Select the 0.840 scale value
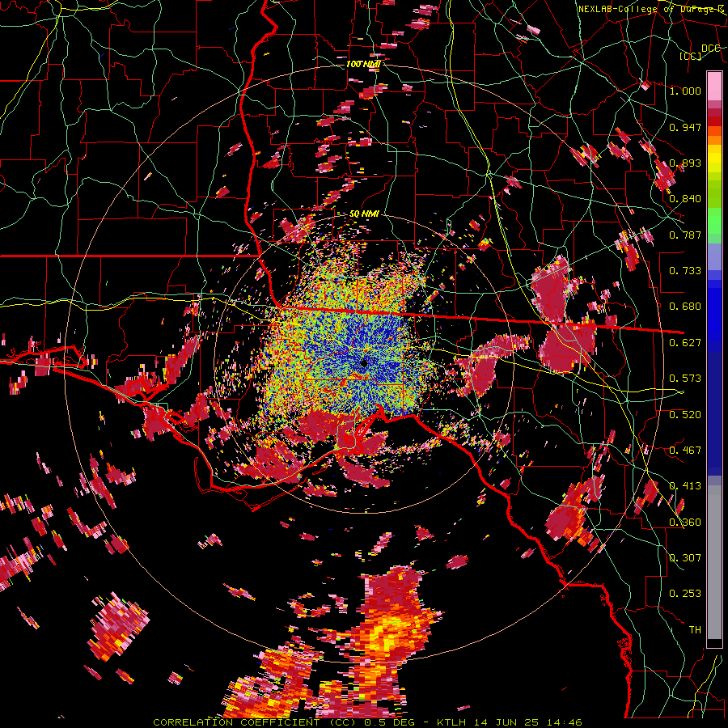728x728 pixels. [685, 199]
